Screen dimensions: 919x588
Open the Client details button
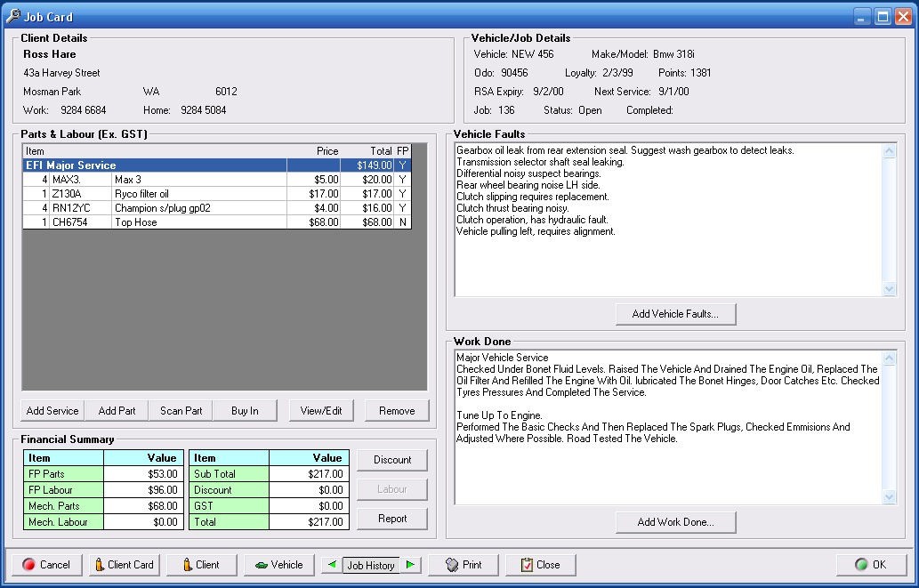[x=202, y=565]
